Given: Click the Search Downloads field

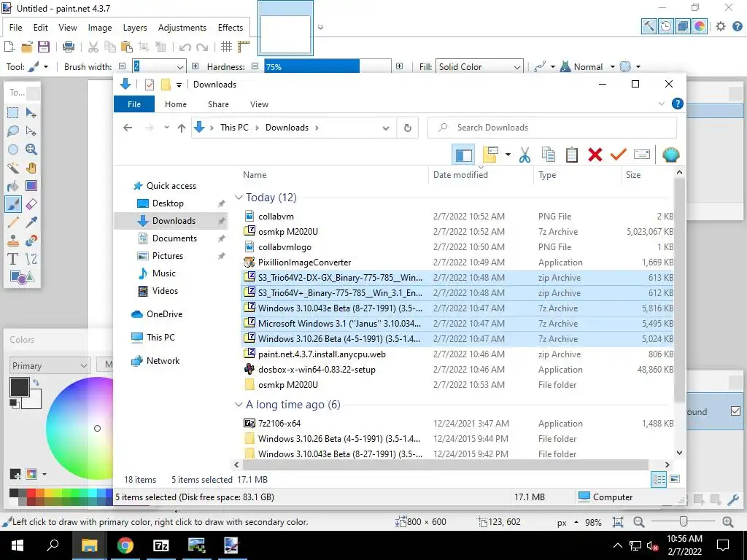Looking at the screenshot, I should (551, 128).
